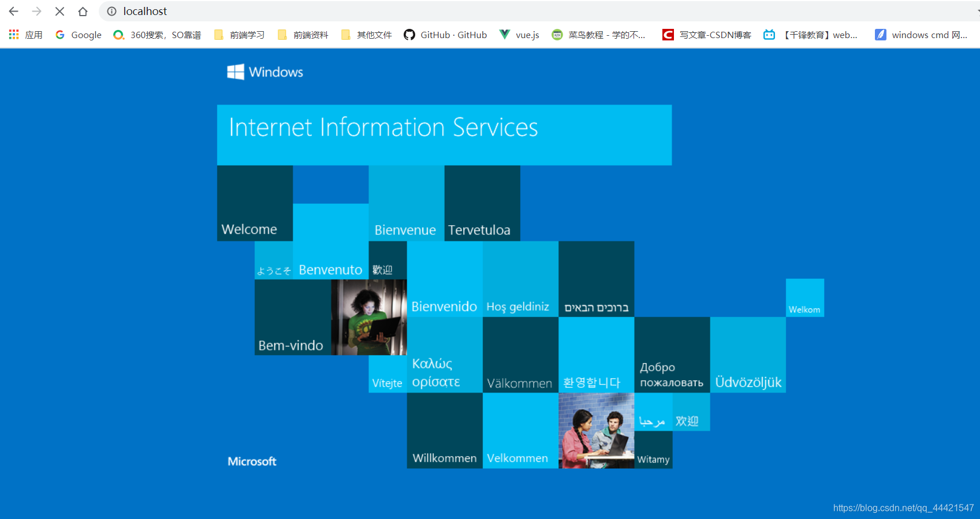Click the Bienvenido tile
This screenshot has height=519, width=980.
[445, 279]
